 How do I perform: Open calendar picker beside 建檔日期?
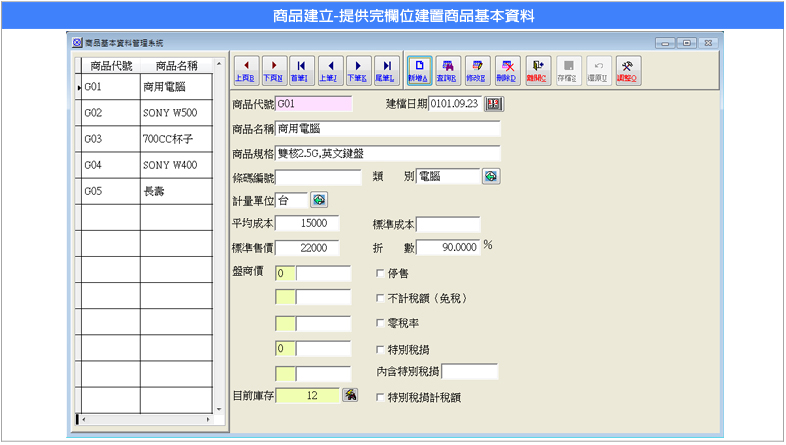pyautogui.click(x=494, y=103)
